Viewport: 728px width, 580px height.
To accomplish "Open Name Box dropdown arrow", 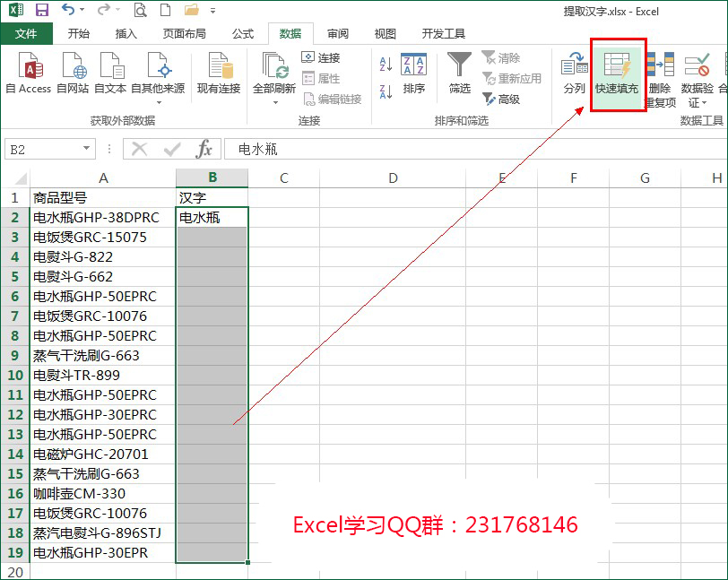I will (x=86, y=148).
